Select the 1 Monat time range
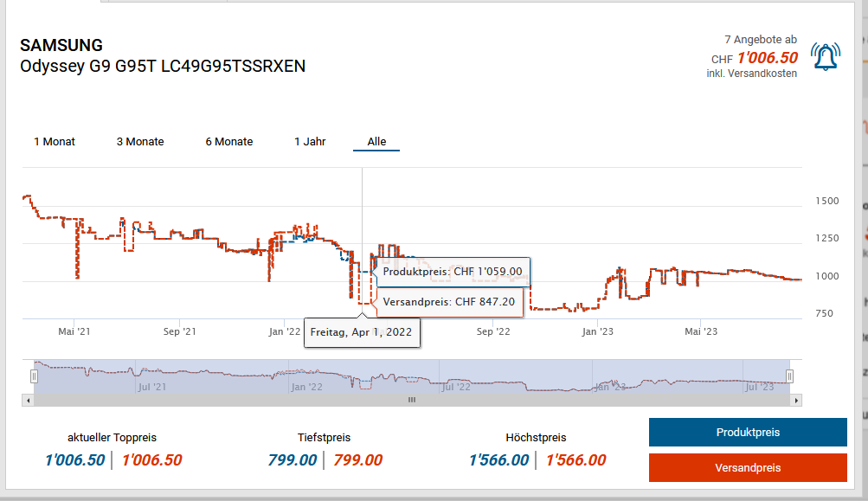The width and height of the screenshot is (868, 501). click(x=55, y=142)
